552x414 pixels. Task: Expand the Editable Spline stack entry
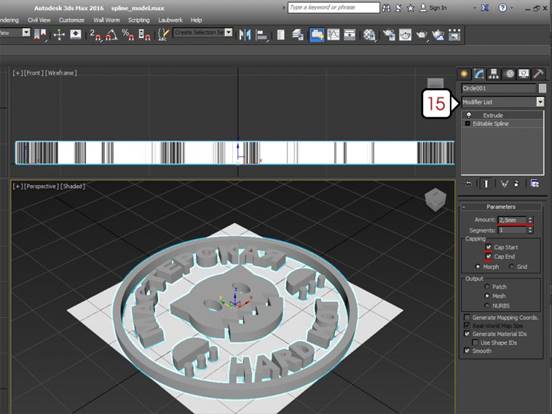pyautogui.click(x=468, y=124)
